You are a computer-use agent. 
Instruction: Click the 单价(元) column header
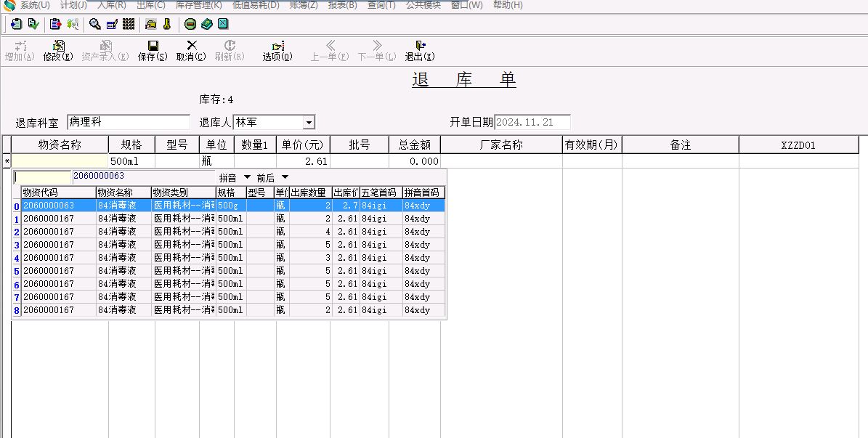303,145
